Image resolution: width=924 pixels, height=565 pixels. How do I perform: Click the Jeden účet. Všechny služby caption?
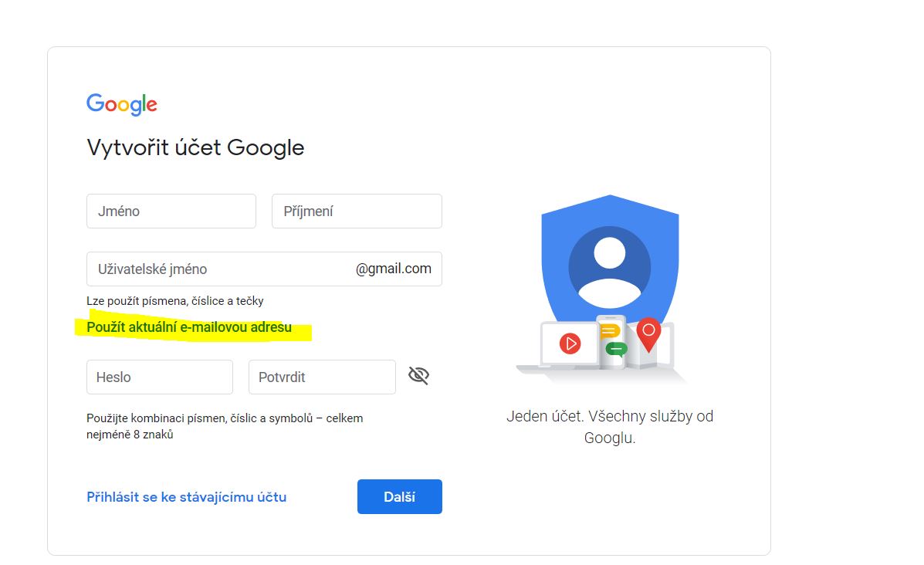coord(610,427)
